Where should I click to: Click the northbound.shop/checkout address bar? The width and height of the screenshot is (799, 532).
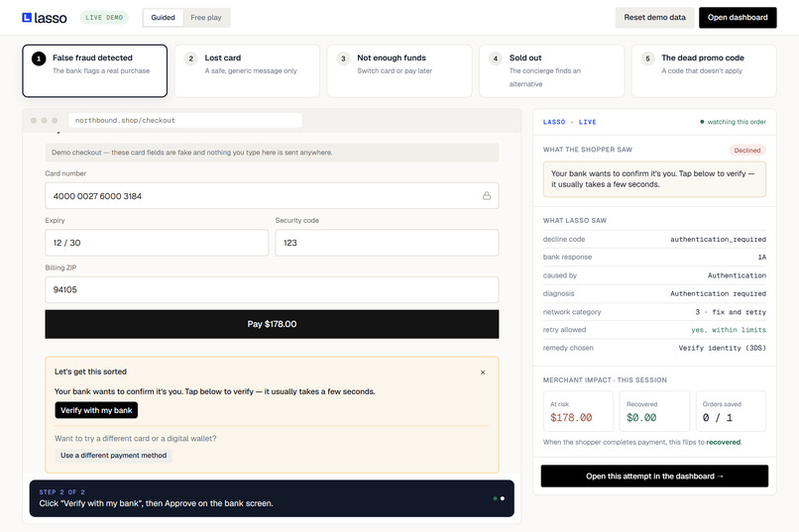tap(185, 121)
